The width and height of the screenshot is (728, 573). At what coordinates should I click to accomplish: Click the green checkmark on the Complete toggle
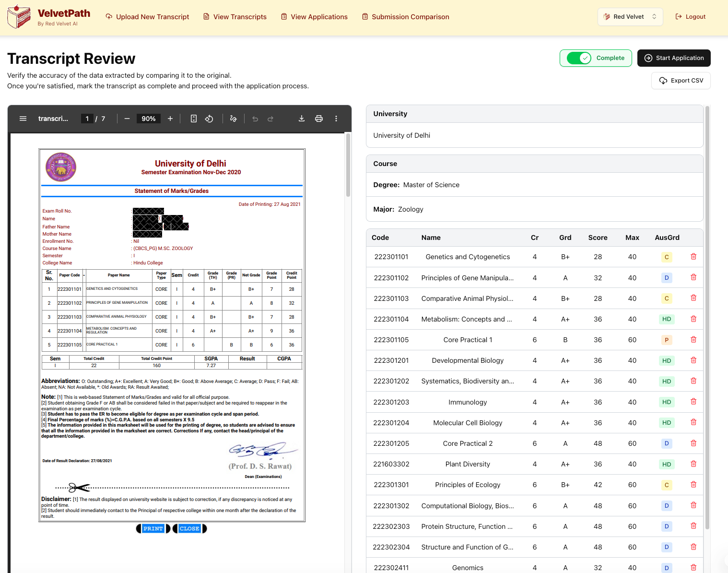(585, 58)
